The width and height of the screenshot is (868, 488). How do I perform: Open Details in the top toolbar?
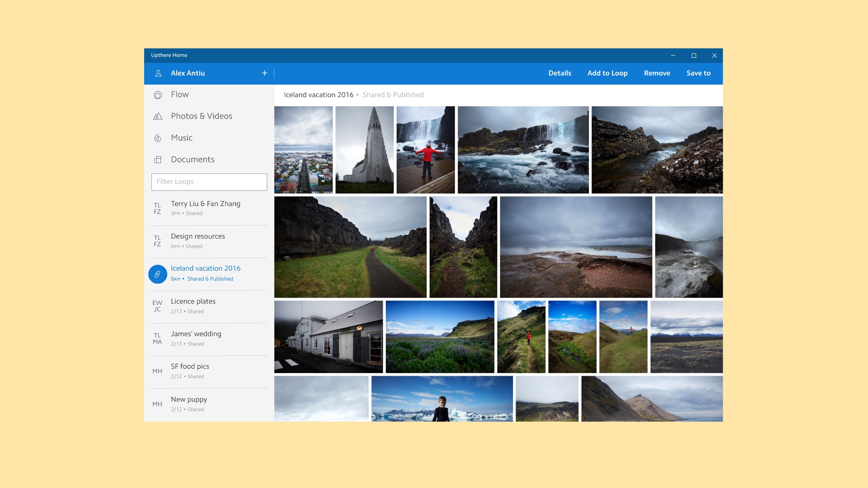pyautogui.click(x=559, y=73)
